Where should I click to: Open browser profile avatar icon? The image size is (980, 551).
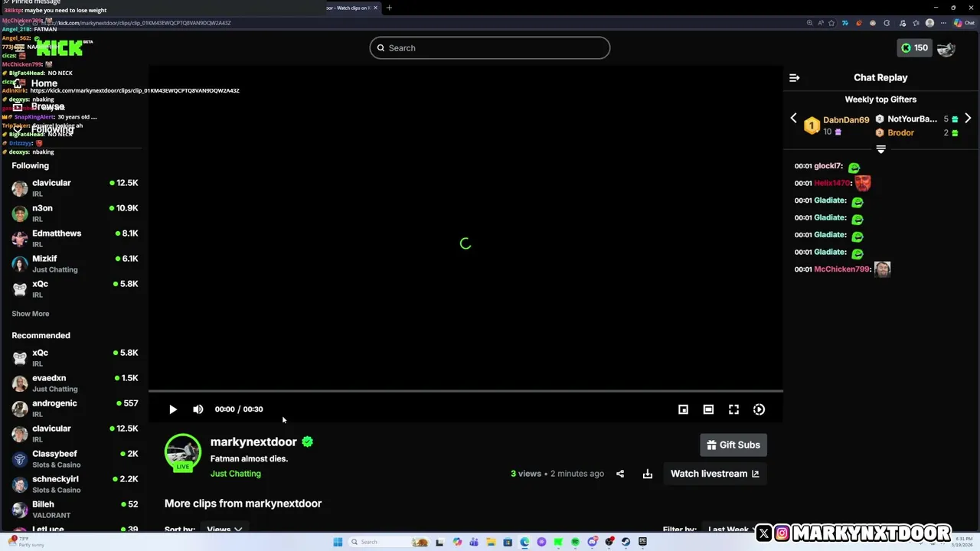(x=929, y=23)
